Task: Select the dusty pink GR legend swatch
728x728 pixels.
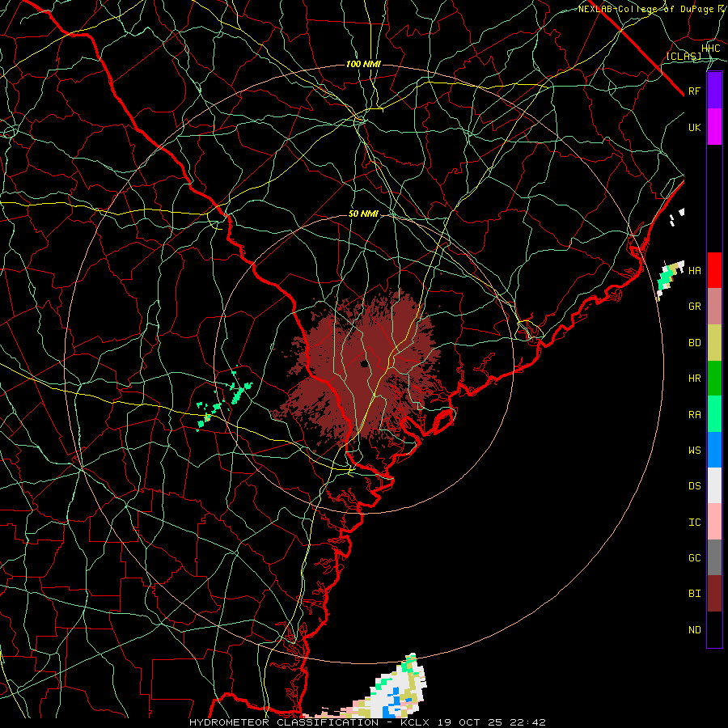Action: pyautogui.click(x=714, y=307)
